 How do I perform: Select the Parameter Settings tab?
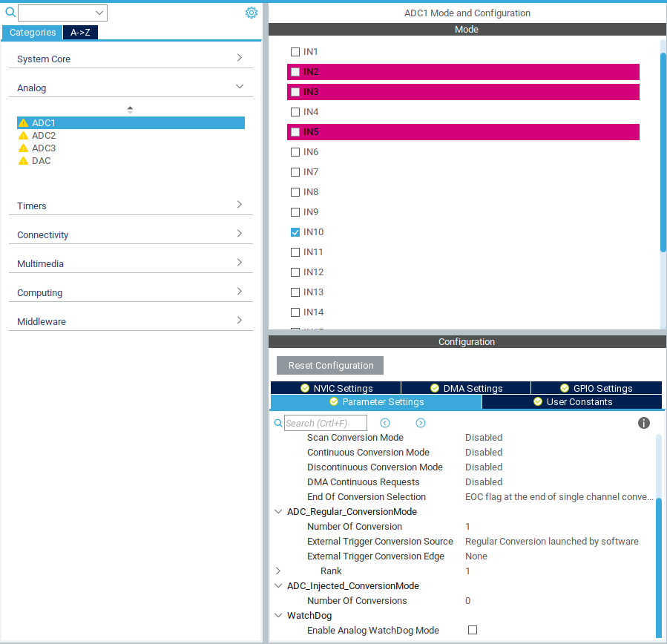pos(376,401)
